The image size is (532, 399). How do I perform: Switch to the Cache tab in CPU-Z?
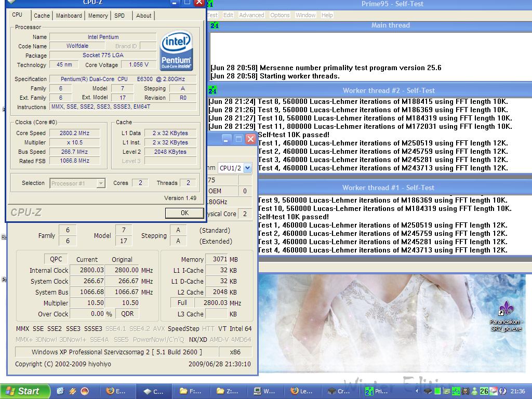click(x=42, y=16)
